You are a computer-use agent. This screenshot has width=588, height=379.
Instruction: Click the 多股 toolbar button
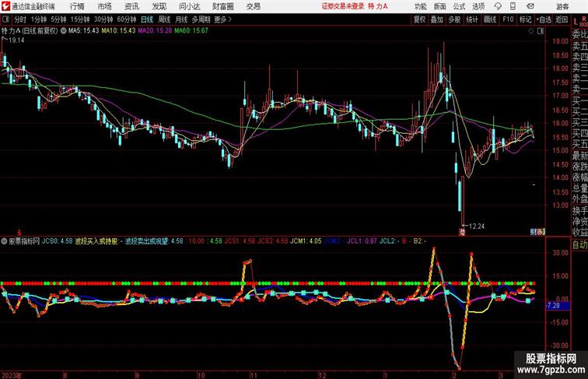(x=454, y=19)
